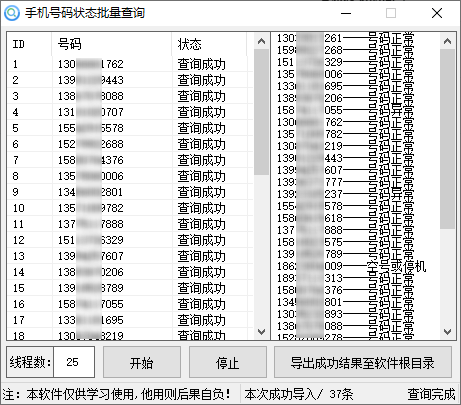Click the 状态 column header

click(x=209, y=44)
